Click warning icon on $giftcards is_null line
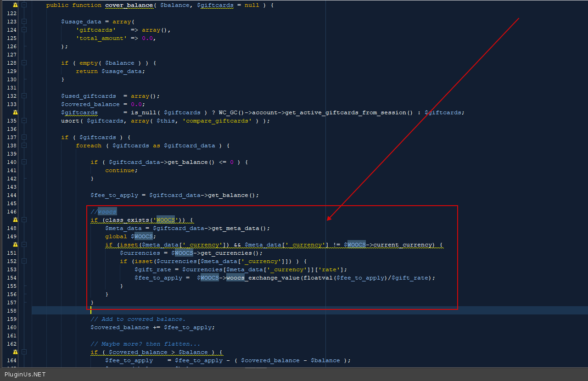The height and width of the screenshot is (381, 588). tap(15, 112)
